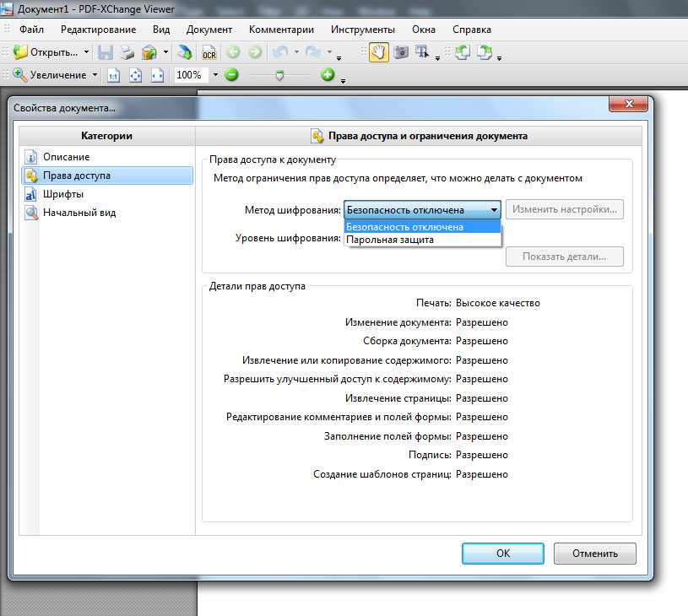Set Actual Size 1:1 view
Viewport: 688px width, 616px height.
113,75
